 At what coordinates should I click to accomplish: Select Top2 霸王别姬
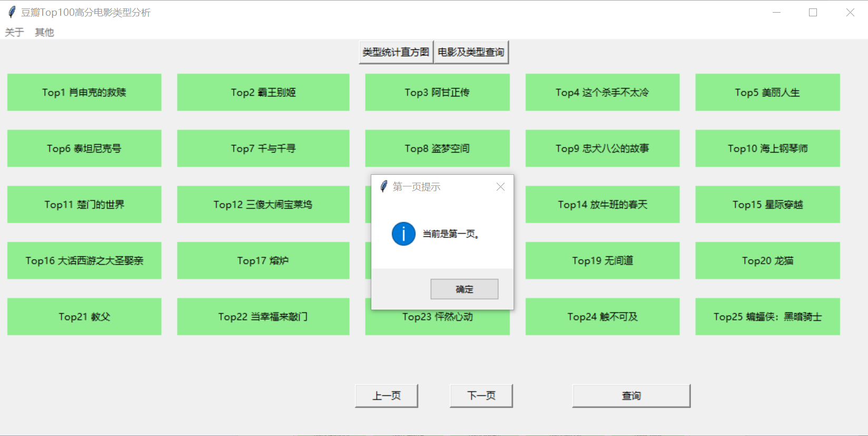tap(263, 92)
